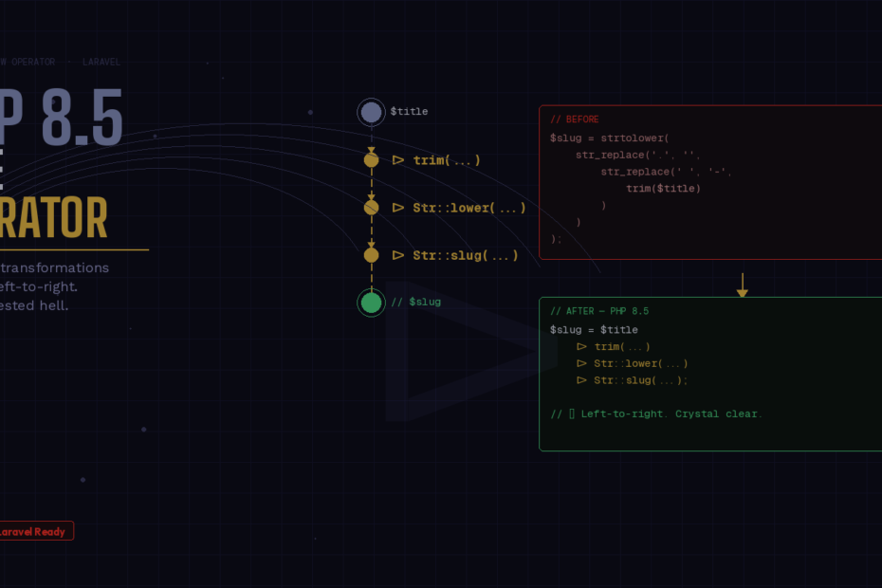Click the gold underline below the RATOR heading
Viewport: 882px width, 588px height.
(x=74, y=249)
